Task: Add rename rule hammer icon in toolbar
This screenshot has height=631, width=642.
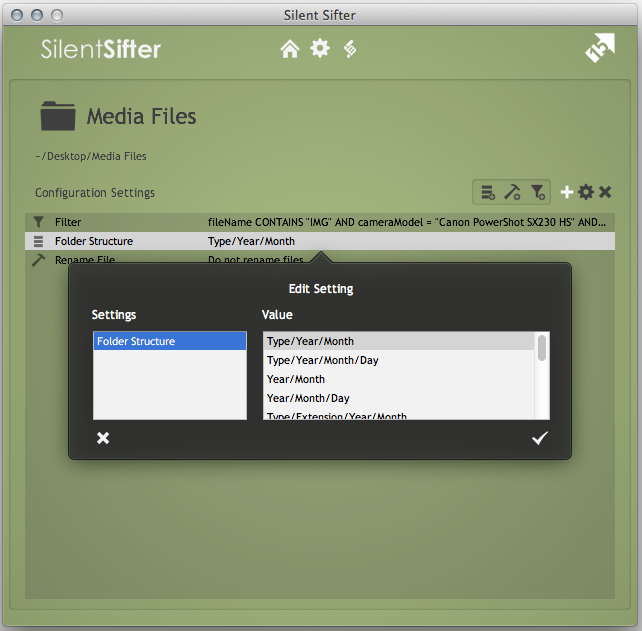Action: coord(512,192)
